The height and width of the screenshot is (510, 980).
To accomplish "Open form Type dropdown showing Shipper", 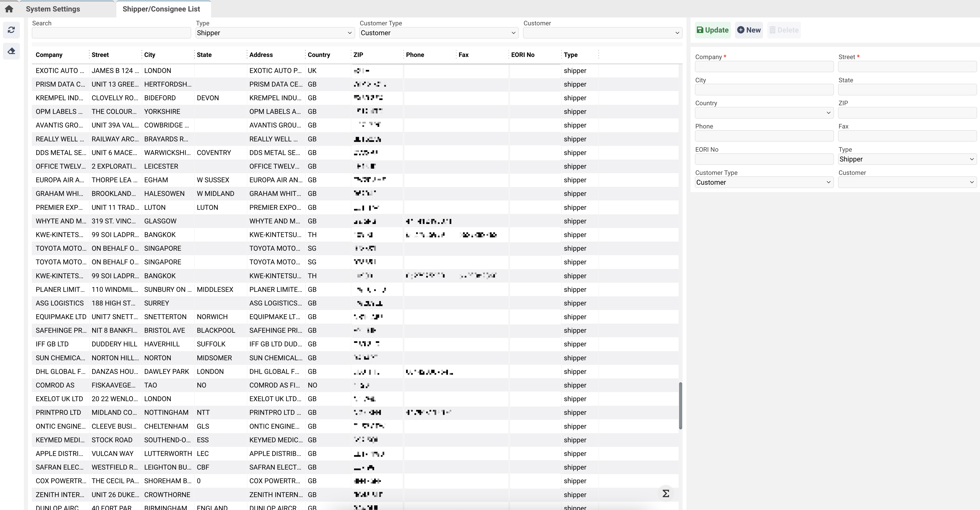I will coord(907,159).
